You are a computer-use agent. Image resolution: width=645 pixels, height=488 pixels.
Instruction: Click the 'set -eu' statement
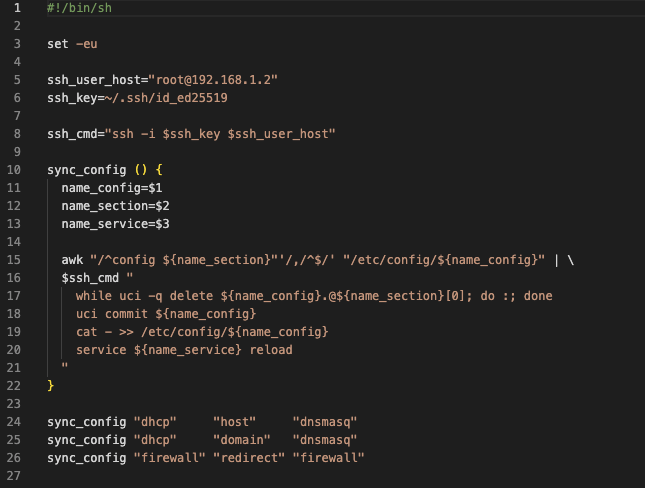click(72, 44)
